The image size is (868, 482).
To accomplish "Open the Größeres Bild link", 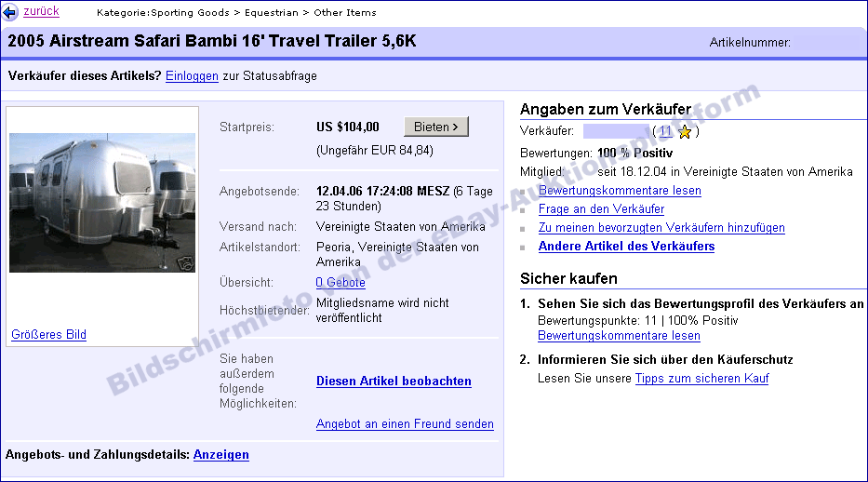I will 48,334.
